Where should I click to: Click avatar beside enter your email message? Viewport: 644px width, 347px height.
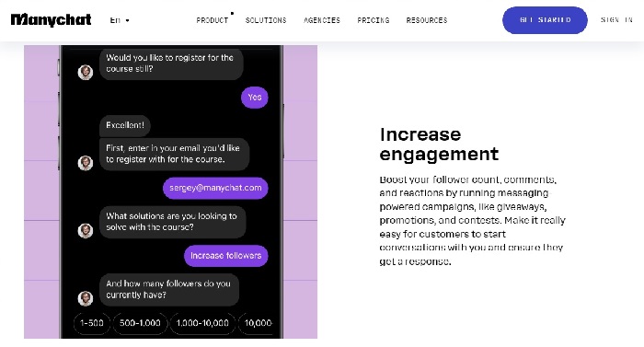(86, 163)
